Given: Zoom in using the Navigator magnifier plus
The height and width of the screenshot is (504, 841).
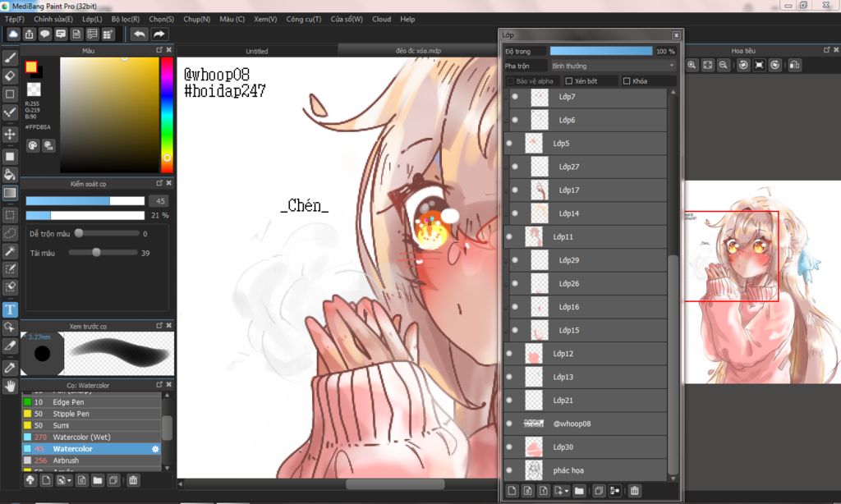Looking at the screenshot, I should click(x=692, y=65).
